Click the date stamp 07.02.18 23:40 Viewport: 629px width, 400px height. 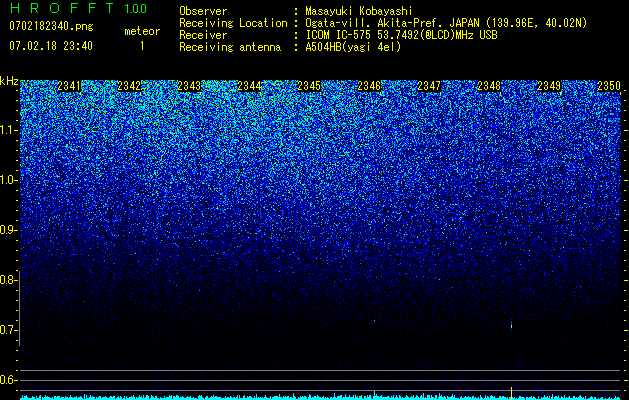51,46
